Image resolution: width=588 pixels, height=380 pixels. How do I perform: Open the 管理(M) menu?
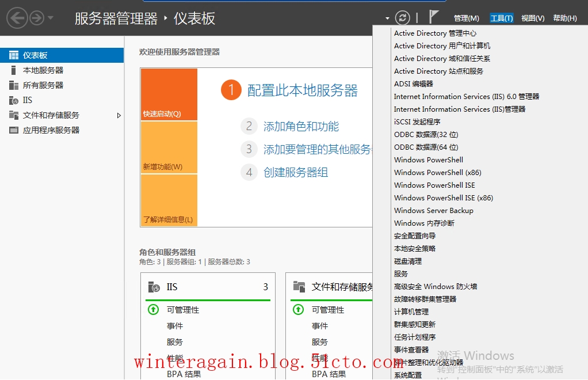coord(466,18)
